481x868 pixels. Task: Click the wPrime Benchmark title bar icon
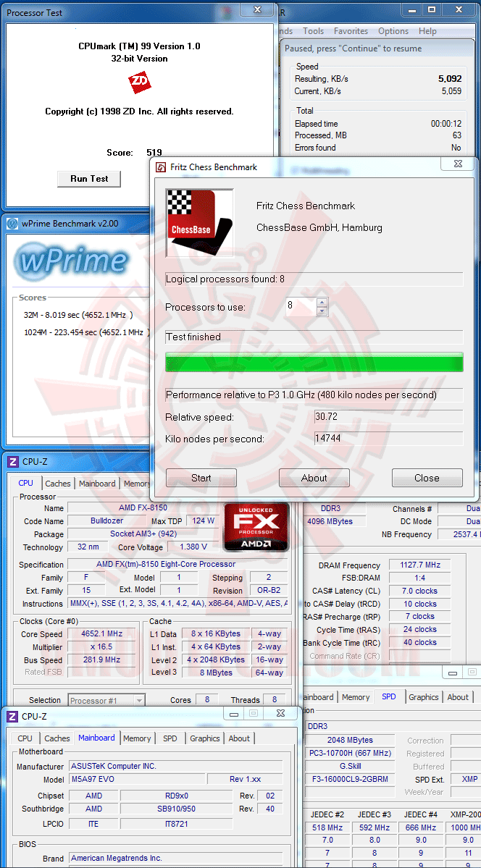pyautogui.click(x=13, y=224)
